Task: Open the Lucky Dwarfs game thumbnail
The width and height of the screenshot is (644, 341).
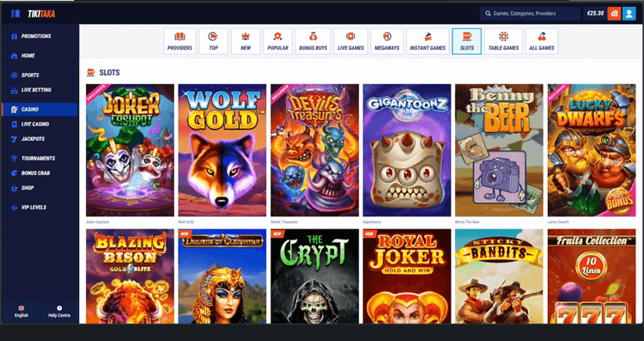Action: pyautogui.click(x=592, y=150)
